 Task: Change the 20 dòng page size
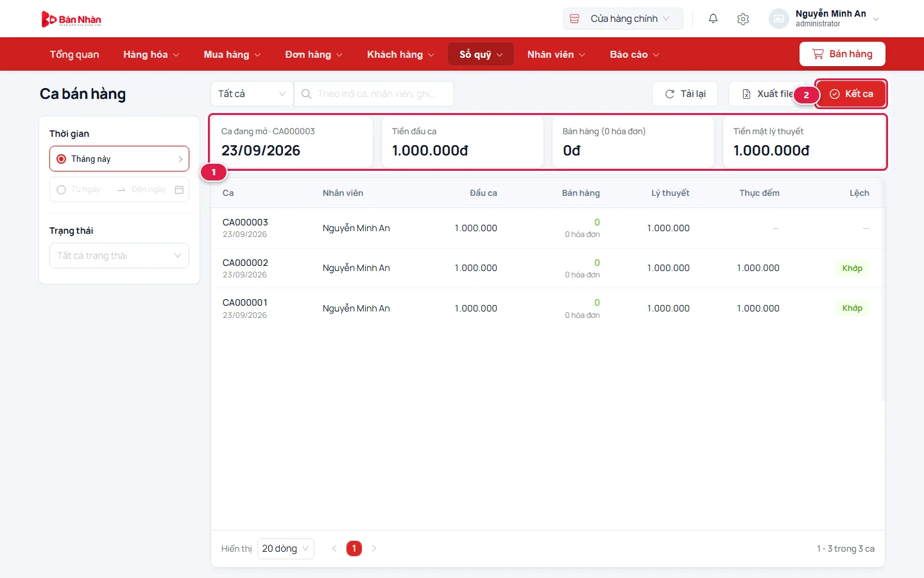[x=286, y=548]
